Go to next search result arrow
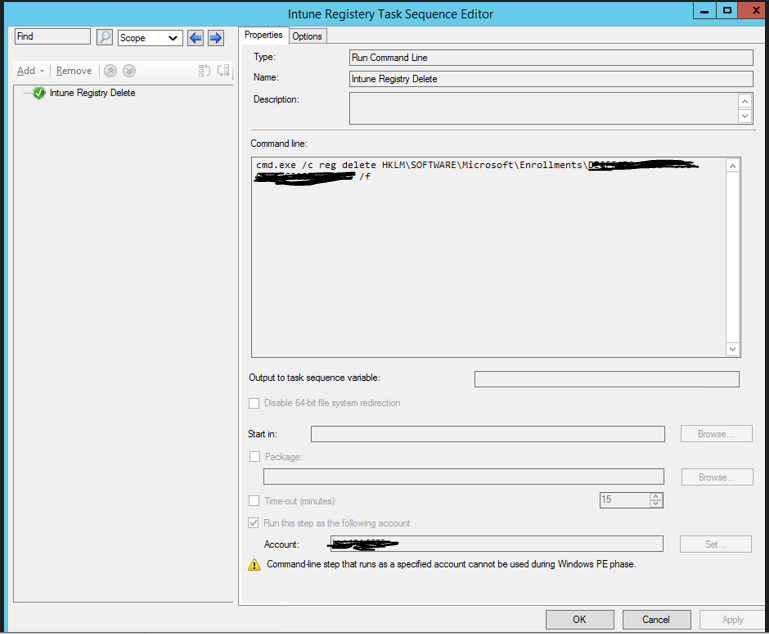The image size is (769, 634). (216, 38)
